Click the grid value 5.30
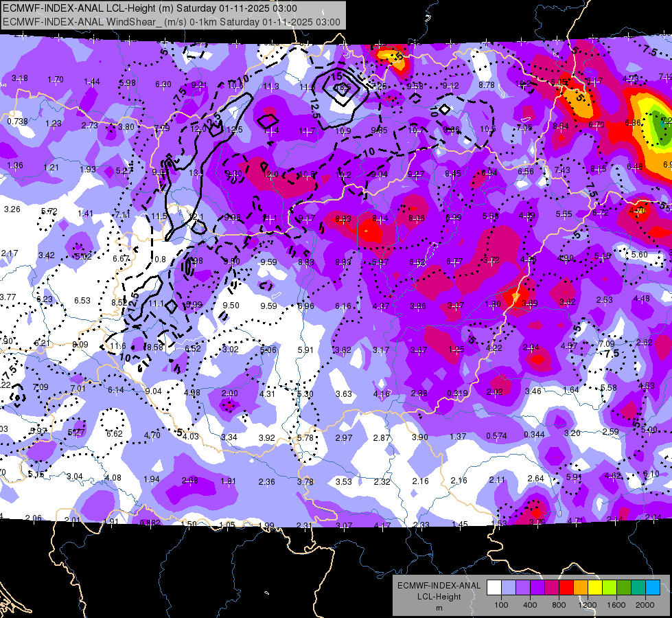672x618 pixels. [x=305, y=393]
